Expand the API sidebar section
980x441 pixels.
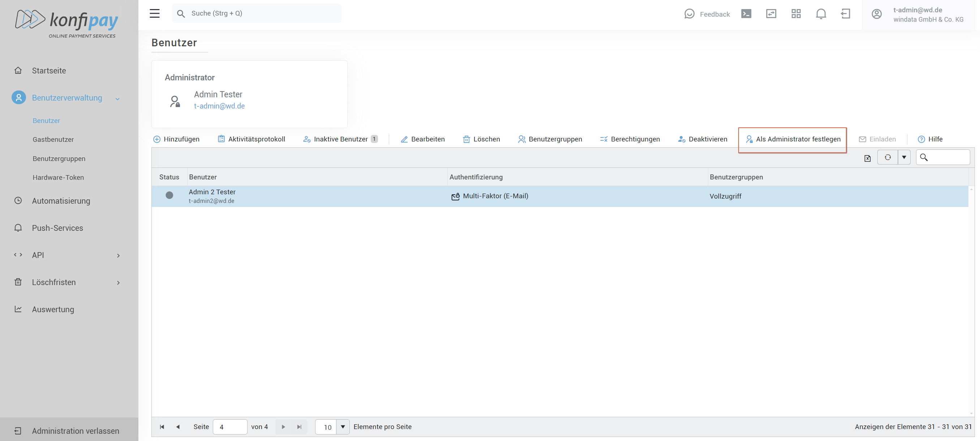click(118, 255)
